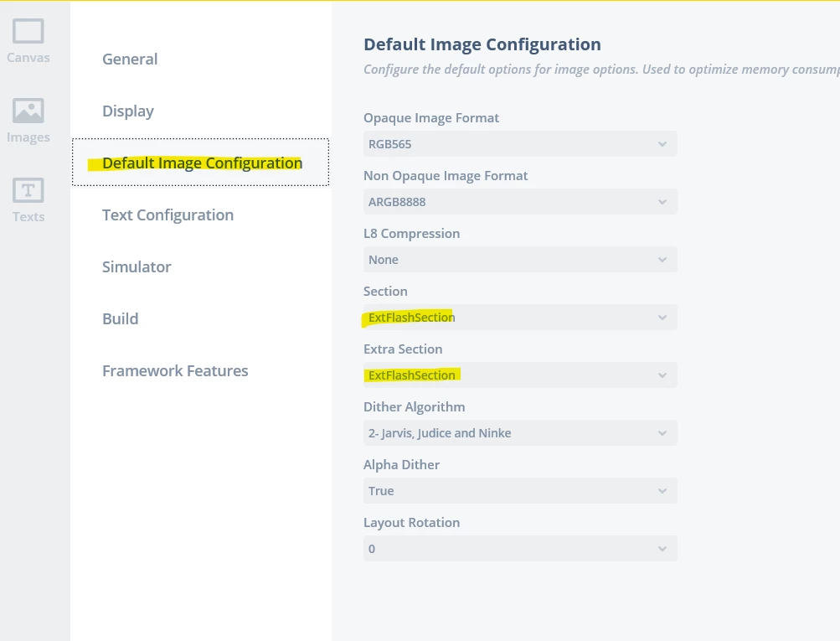Viewport: 840px width, 641px height.
Task: Expand the Dither Algorithm dropdown
Action: pyautogui.click(x=520, y=433)
